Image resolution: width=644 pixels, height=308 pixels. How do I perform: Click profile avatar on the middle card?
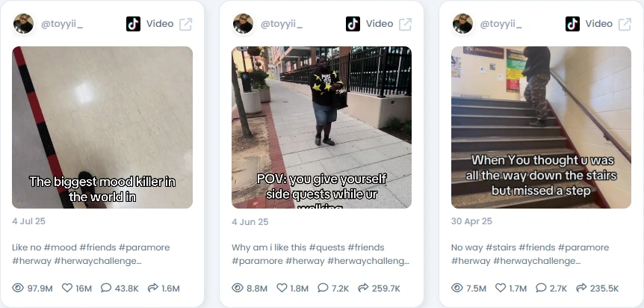tap(243, 24)
